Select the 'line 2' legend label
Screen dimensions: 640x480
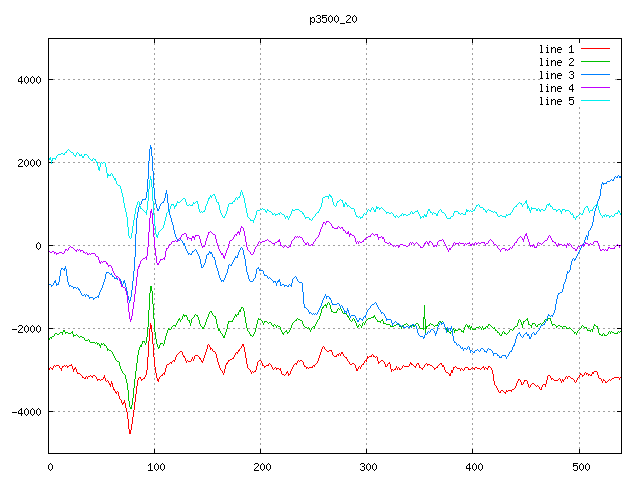(556, 62)
